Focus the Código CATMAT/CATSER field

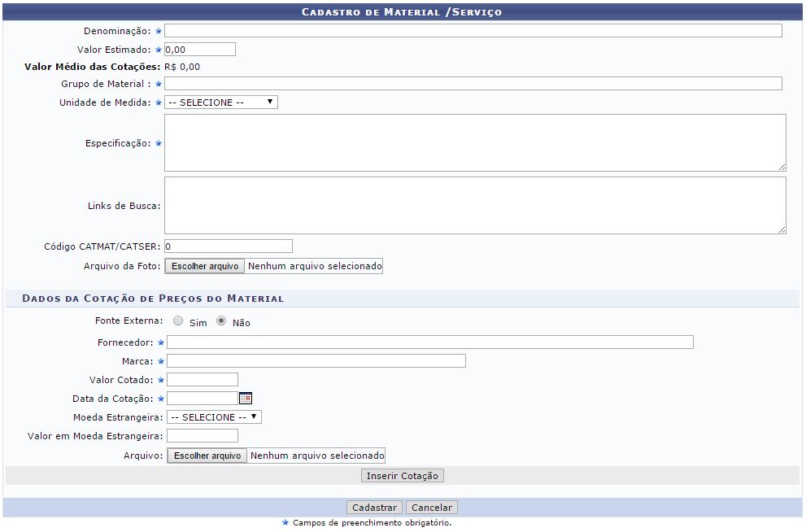click(228, 246)
